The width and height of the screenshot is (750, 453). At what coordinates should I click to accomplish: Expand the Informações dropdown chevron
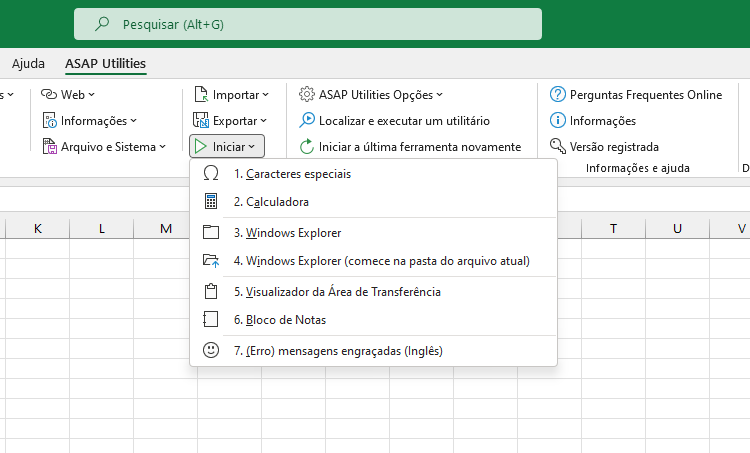[x=133, y=121]
